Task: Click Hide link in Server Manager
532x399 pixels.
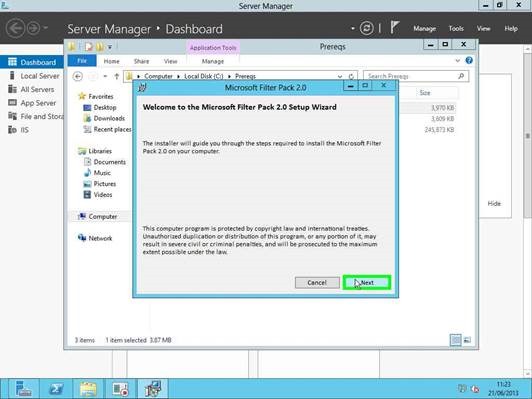Action: pyautogui.click(x=494, y=204)
